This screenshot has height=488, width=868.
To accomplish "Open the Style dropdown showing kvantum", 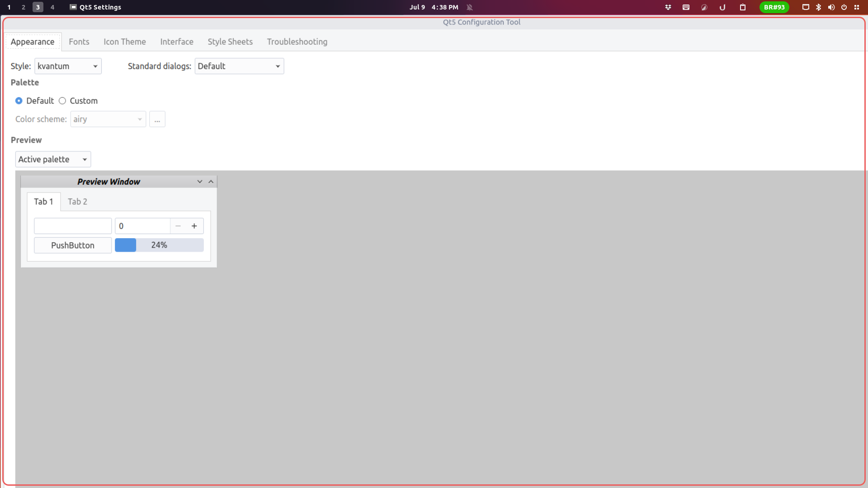I will pyautogui.click(x=67, y=66).
